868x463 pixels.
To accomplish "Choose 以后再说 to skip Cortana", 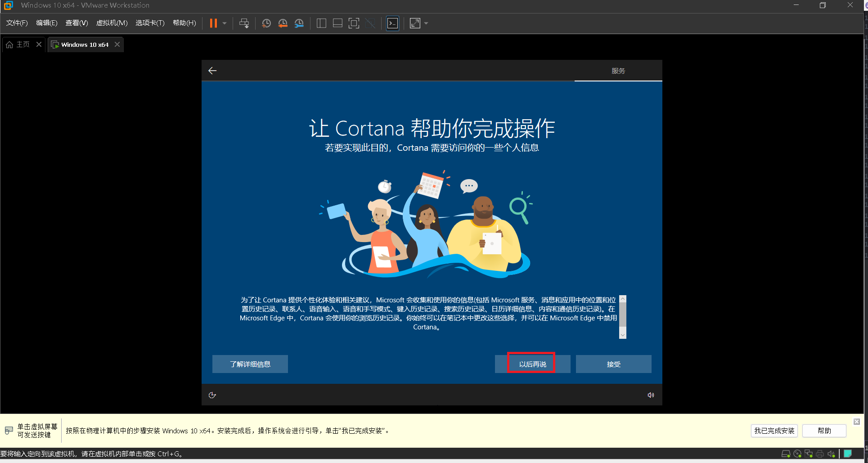I will point(533,364).
